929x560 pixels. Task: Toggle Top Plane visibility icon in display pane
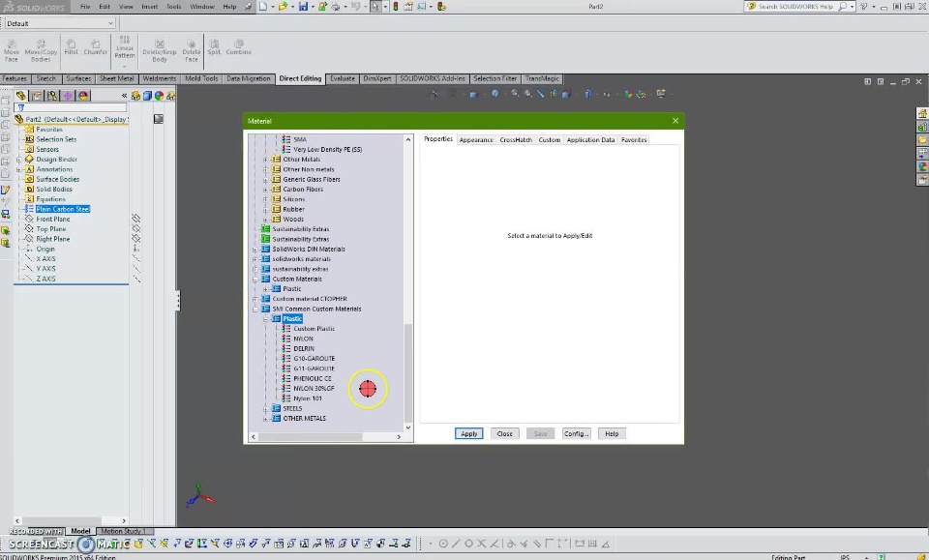pos(135,229)
